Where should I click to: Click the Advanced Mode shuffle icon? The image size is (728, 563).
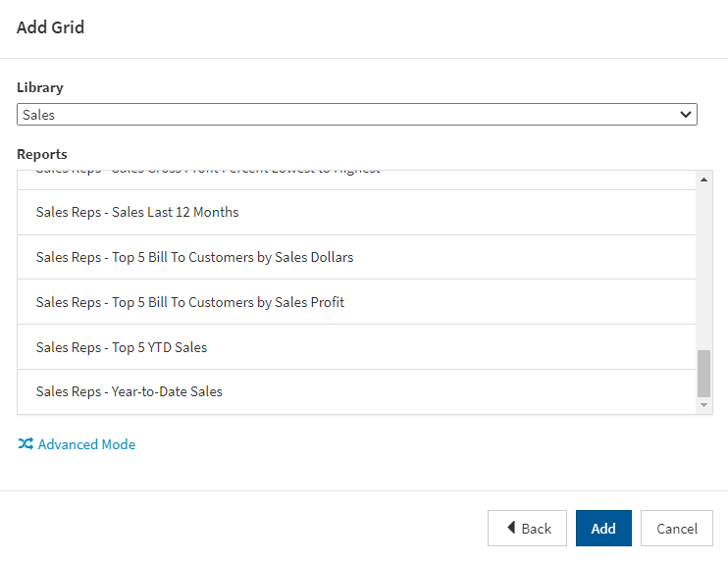point(26,443)
